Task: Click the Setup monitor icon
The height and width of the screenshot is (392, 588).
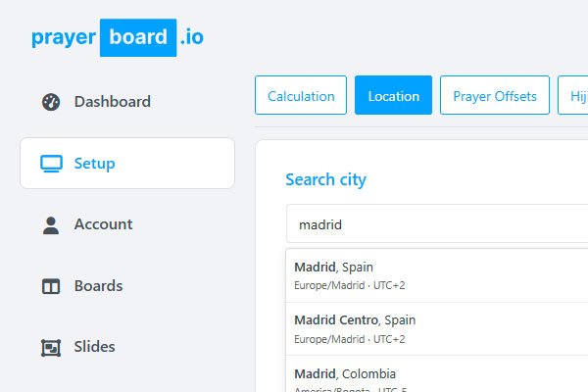Action: (51, 164)
